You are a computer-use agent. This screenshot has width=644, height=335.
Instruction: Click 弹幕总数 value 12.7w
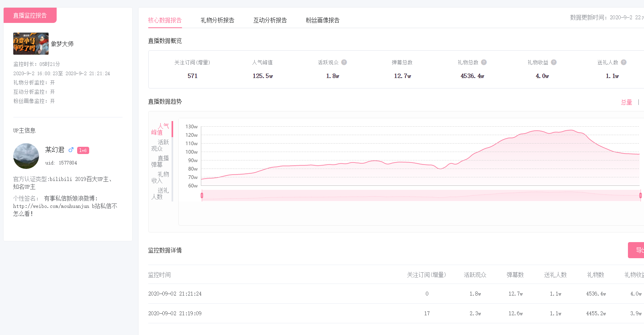coord(403,76)
